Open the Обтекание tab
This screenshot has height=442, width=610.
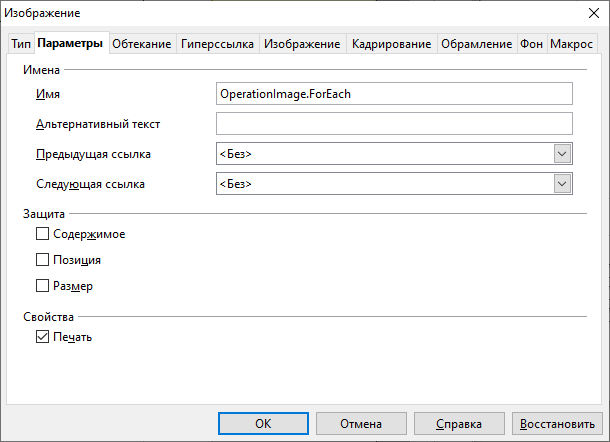point(141,45)
